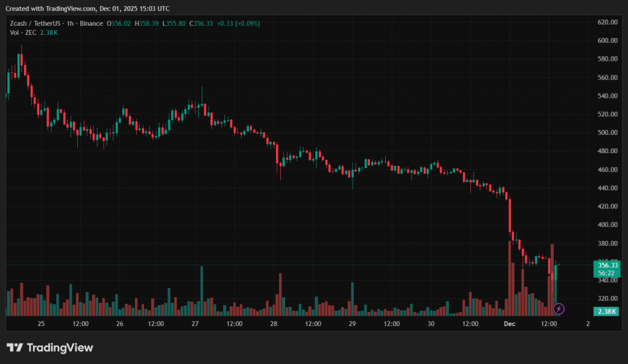Click the +0.33 (+0.09%) change value
The image size is (628, 364).
click(x=237, y=23)
